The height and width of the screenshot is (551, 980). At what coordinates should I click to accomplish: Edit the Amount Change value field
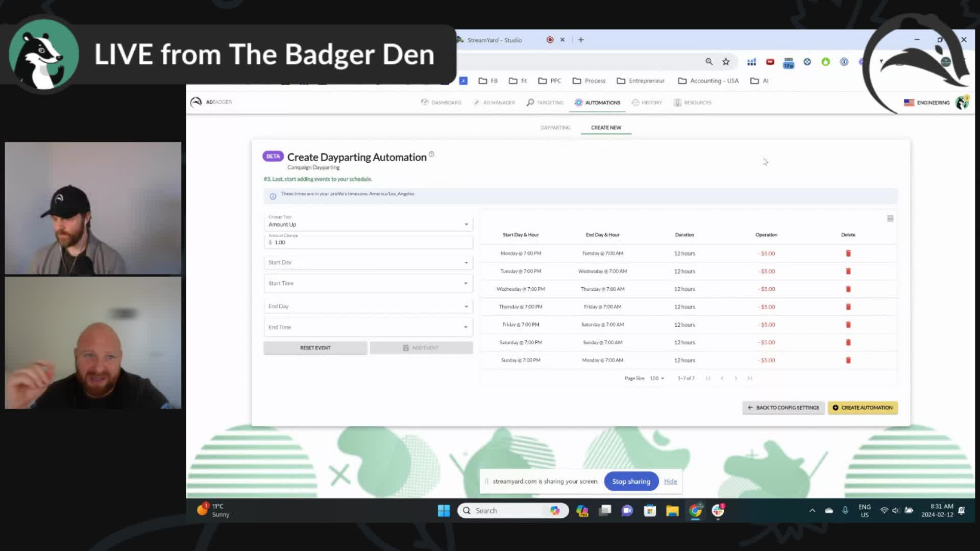point(367,242)
